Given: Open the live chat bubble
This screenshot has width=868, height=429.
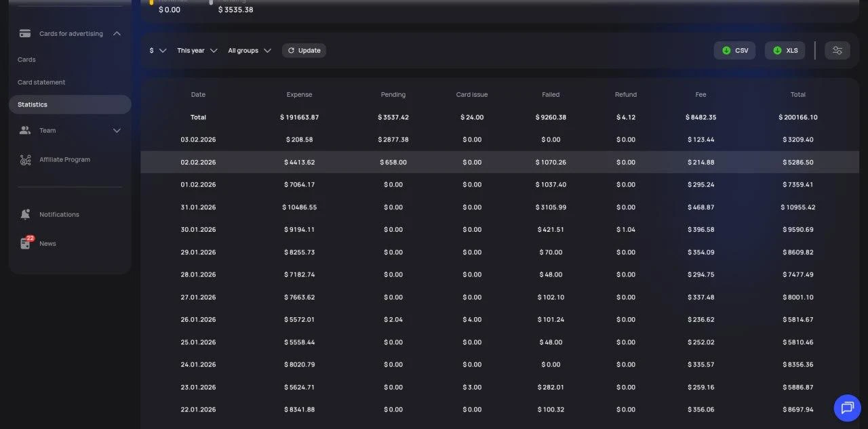Looking at the screenshot, I should coord(847,408).
